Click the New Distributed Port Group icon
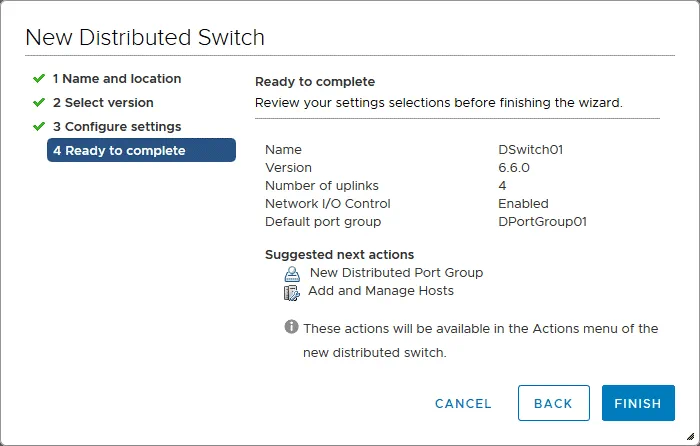Image resolution: width=700 pixels, height=446 pixels. [x=291, y=273]
